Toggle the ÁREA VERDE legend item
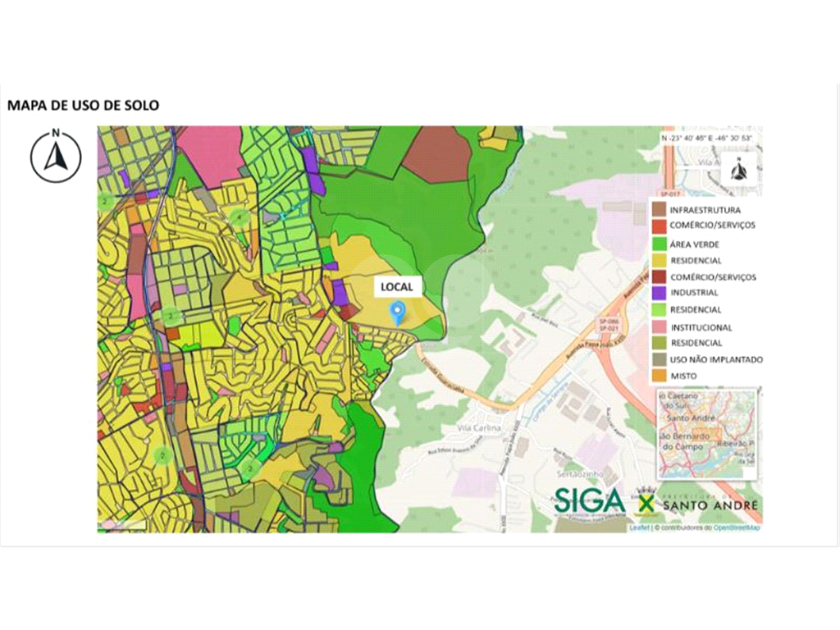This screenshot has width=840, height=630. coord(695,244)
